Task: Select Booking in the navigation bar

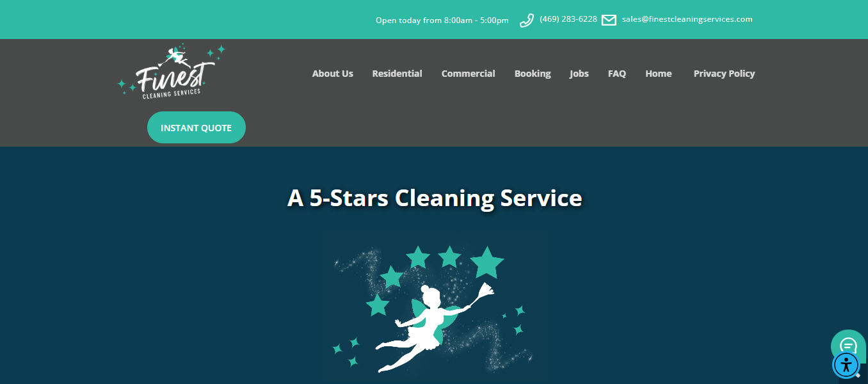Action: click(x=533, y=74)
